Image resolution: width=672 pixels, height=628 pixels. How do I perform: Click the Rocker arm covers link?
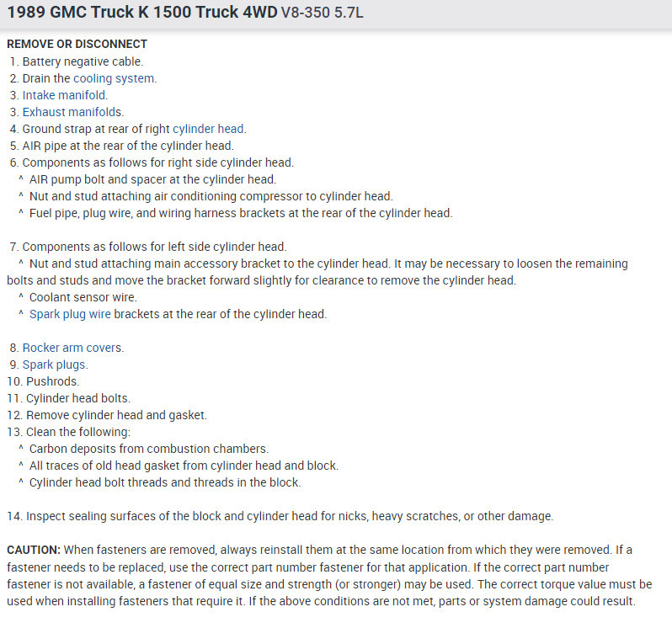(72, 348)
